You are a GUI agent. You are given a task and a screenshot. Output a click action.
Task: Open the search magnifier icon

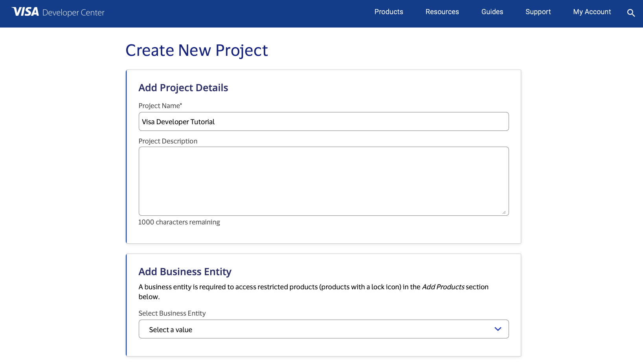[631, 13]
